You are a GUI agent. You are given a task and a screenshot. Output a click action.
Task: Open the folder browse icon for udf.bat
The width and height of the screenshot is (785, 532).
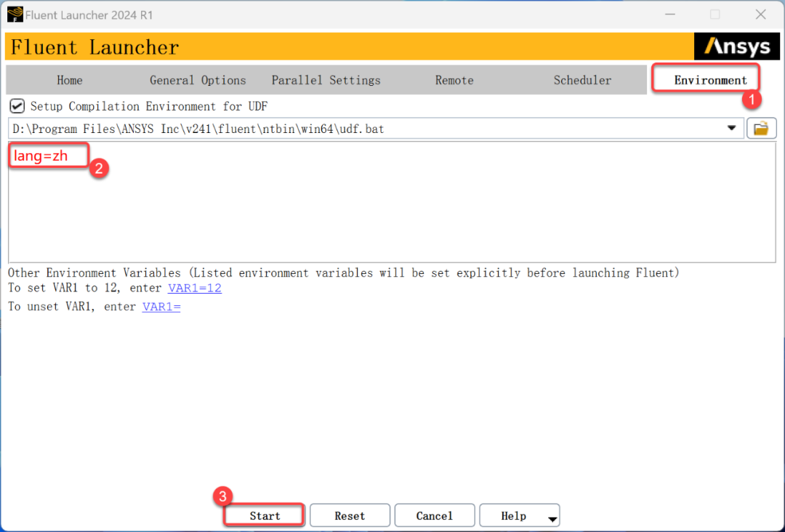coord(761,129)
